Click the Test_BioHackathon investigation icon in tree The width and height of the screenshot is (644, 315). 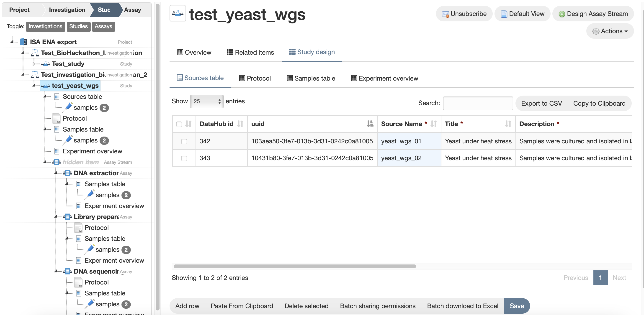point(35,53)
